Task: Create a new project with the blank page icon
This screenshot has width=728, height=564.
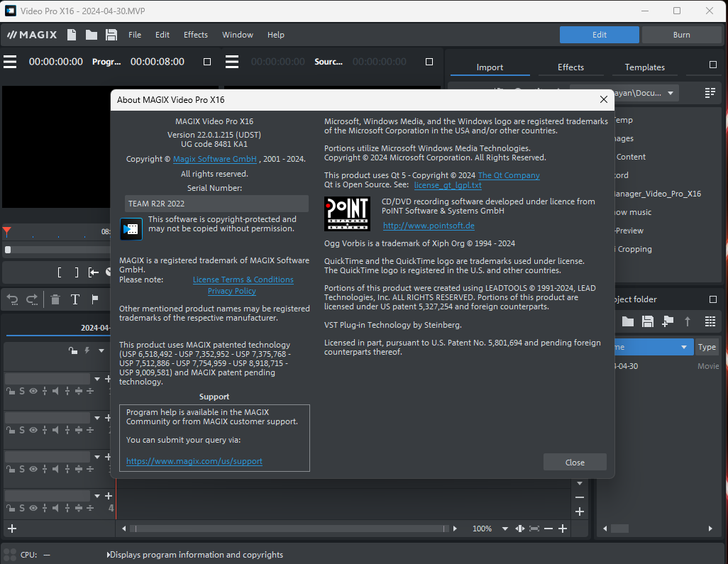Action: [x=72, y=35]
